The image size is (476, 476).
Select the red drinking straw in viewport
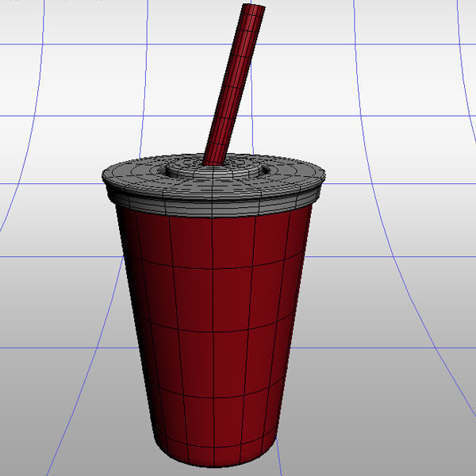[x=234, y=85]
